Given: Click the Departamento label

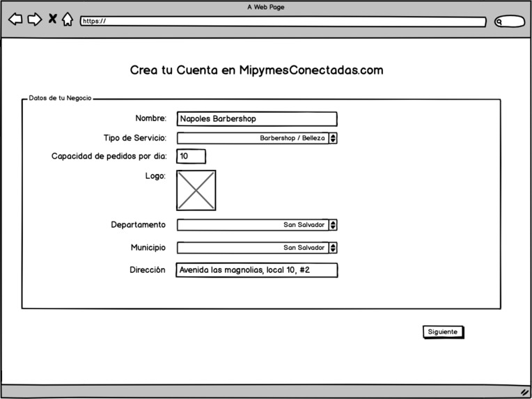Looking at the screenshot, I should point(139,225).
